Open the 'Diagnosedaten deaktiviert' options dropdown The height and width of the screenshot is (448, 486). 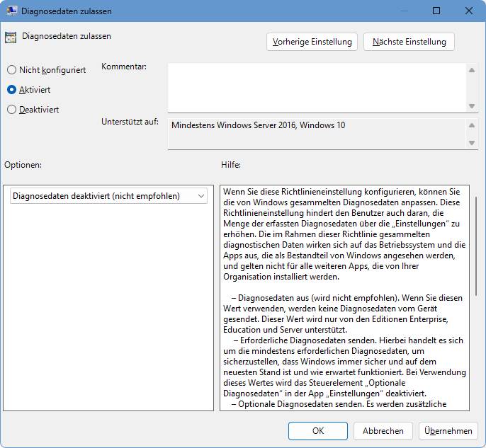coord(108,196)
